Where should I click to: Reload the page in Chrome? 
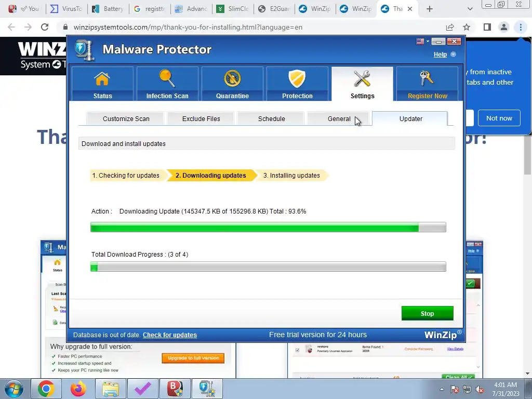click(45, 27)
